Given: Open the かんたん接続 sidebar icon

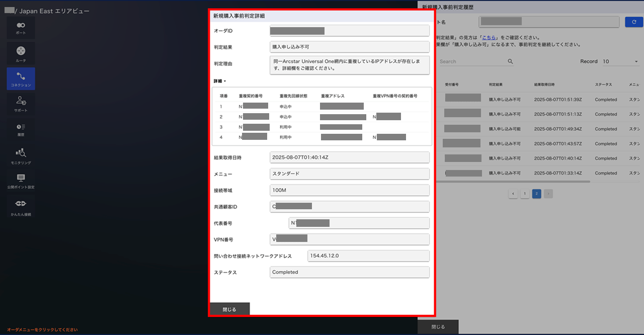Looking at the screenshot, I should pyautogui.click(x=21, y=207).
